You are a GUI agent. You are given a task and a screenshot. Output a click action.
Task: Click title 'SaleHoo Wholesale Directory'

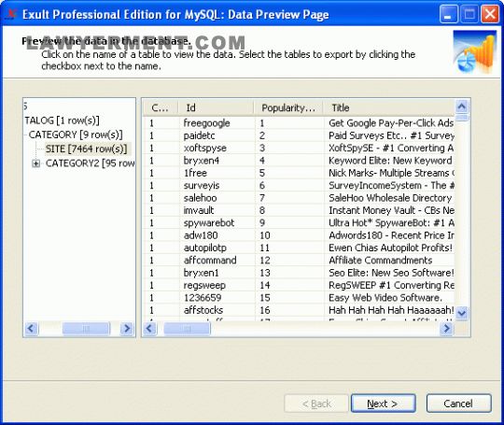coord(390,198)
